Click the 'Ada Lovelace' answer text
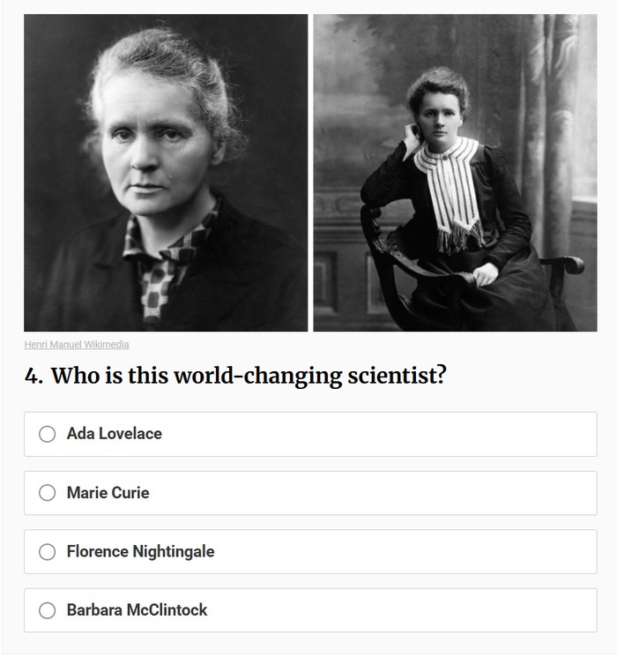 tap(114, 434)
